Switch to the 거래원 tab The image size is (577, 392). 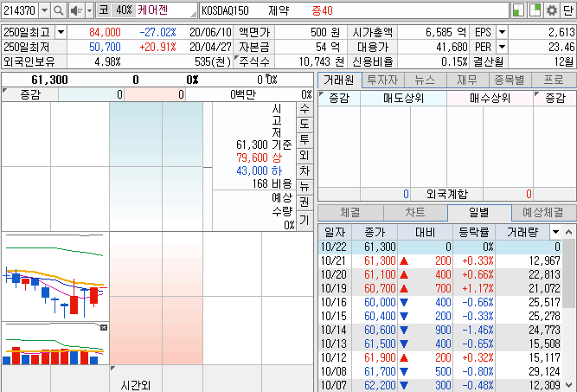339,80
